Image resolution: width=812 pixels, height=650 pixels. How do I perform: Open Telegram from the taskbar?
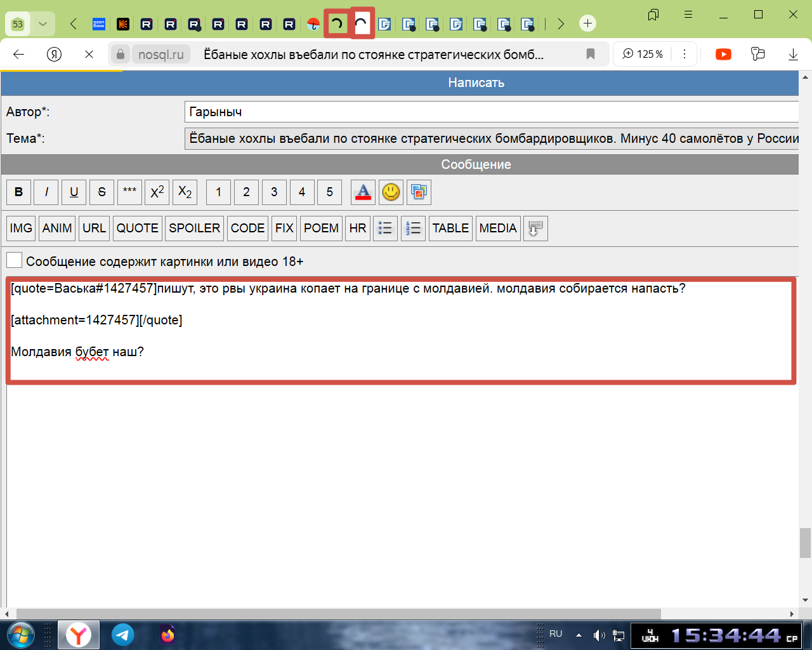pos(123,634)
